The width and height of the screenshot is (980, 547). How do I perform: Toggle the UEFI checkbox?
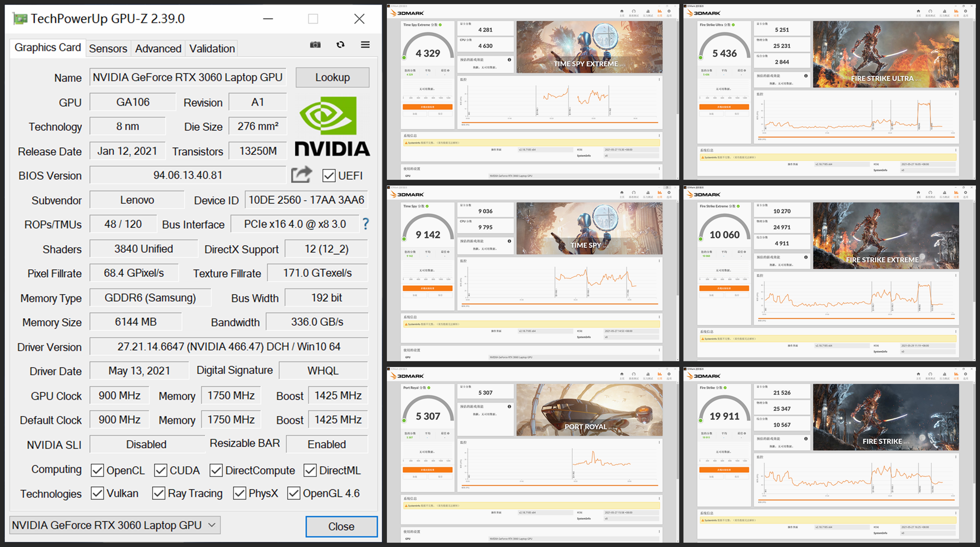[x=329, y=176]
